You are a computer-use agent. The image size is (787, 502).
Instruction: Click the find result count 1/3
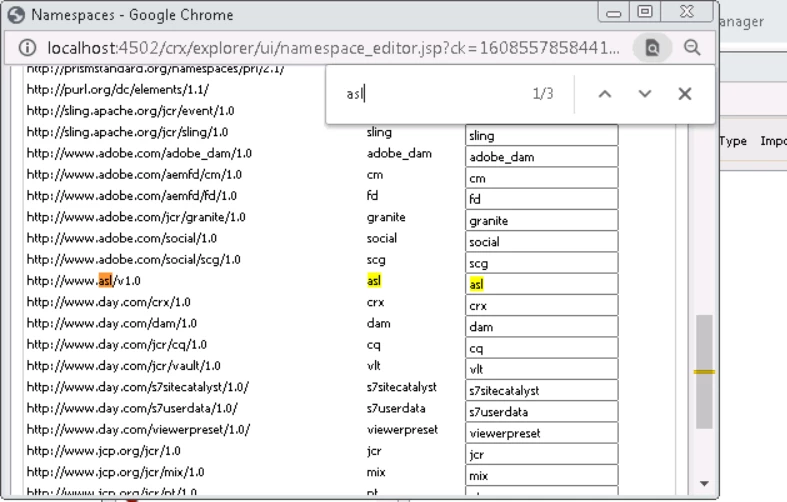tap(543, 94)
